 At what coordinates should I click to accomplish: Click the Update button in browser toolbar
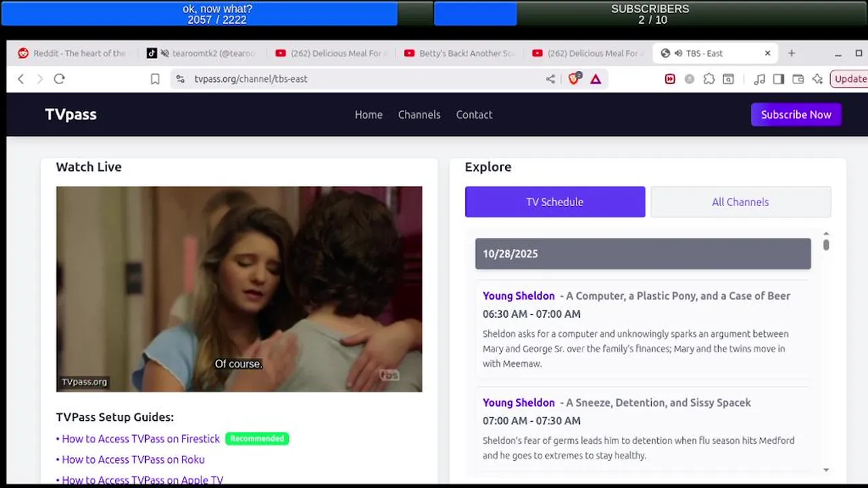(849, 79)
